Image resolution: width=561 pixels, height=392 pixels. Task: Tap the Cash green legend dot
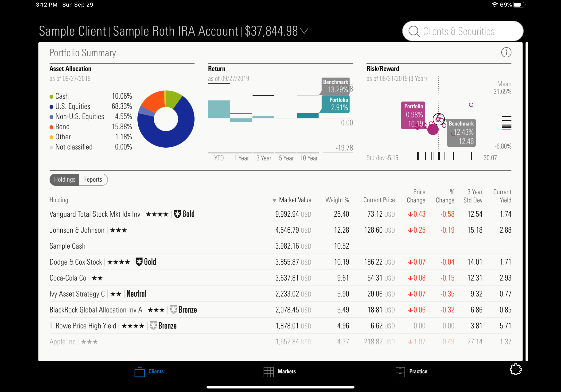(x=51, y=97)
